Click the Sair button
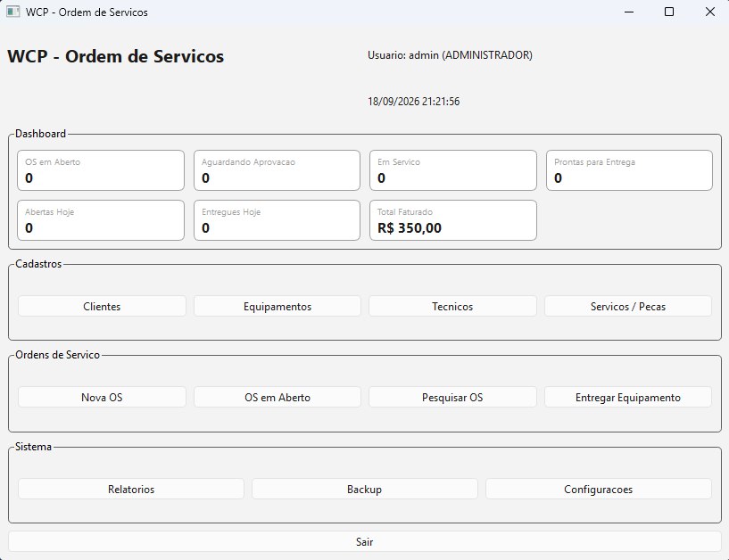This screenshot has height=560, width=729. point(364,541)
